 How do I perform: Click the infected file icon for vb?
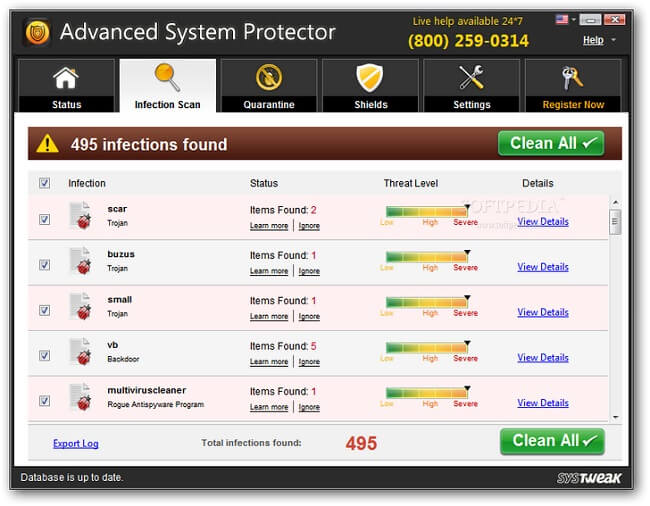tap(80, 351)
